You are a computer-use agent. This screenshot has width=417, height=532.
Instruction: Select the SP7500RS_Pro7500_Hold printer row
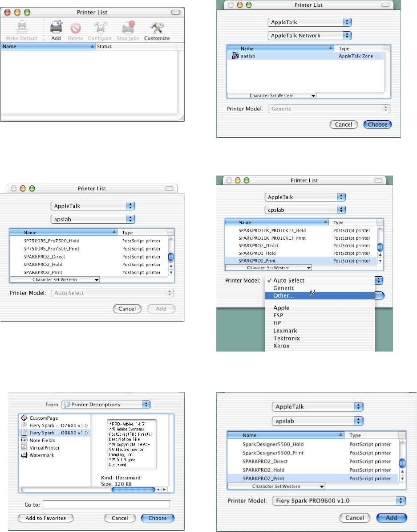click(x=89, y=241)
